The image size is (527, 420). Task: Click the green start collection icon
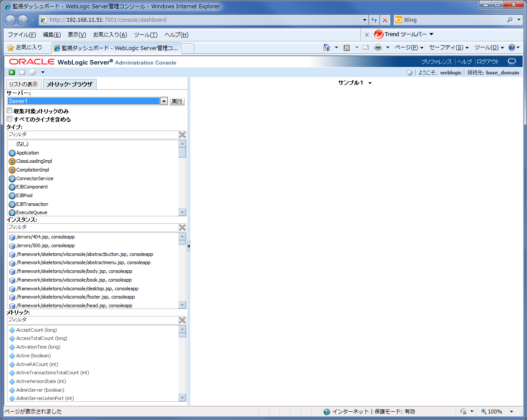(x=12, y=72)
